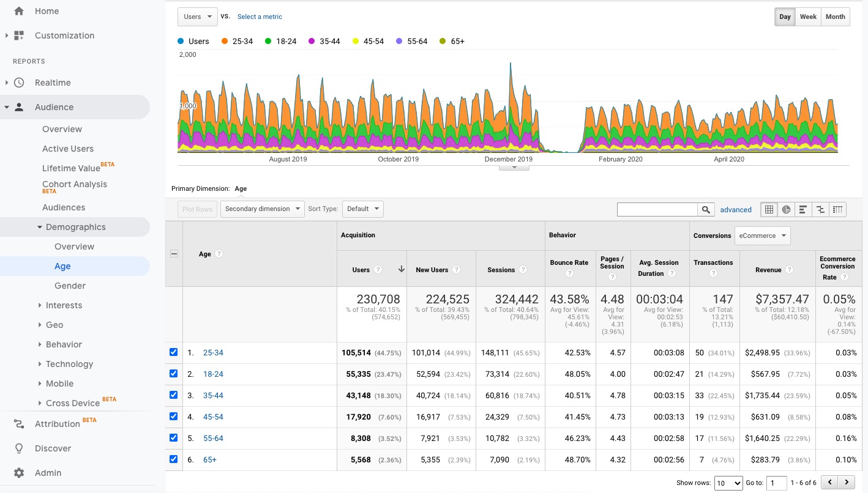Open the Show rows dropdown
This screenshot has width=868, height=493.
(728, 483)
